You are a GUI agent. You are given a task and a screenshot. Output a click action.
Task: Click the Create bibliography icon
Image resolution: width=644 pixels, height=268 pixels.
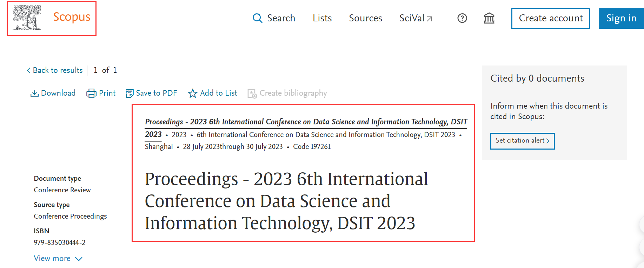click(x=252, y=94)
